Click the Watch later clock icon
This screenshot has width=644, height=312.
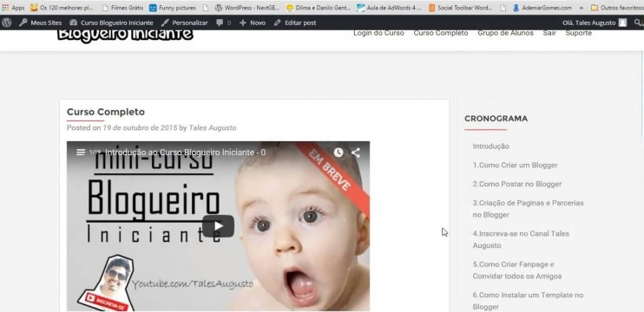point(338,153)
